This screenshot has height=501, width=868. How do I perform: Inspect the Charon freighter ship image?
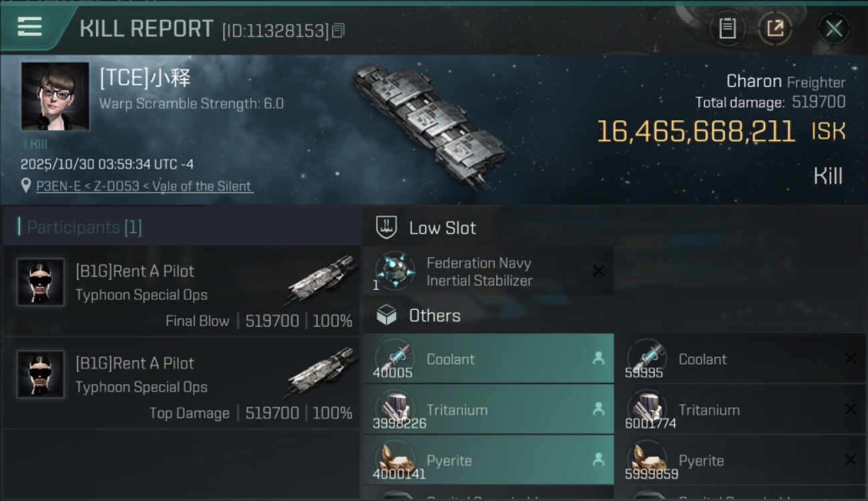[428, 127]
